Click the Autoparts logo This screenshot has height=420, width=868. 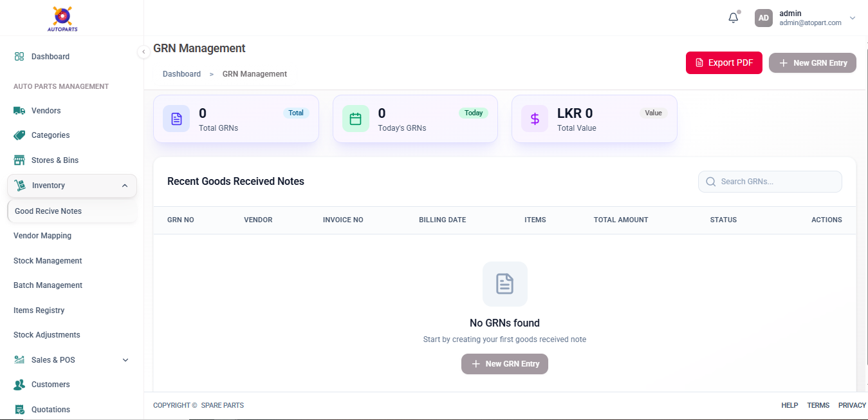pos(62,18)
